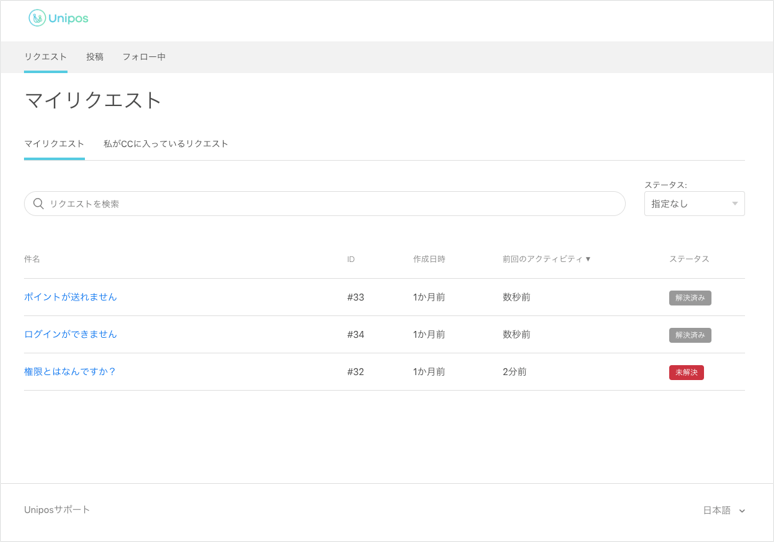Click the Uniposサポート footer link

[x=57, y=509]
